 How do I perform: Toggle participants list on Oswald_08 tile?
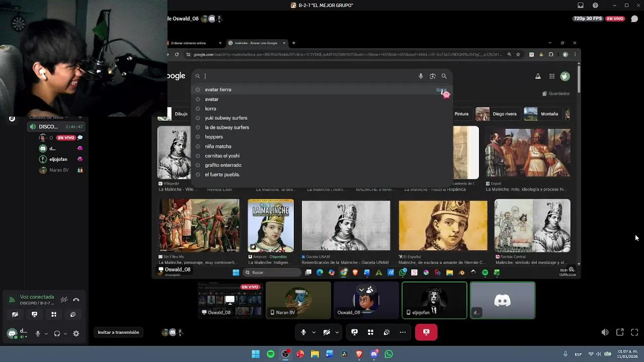tap(366, 290)
